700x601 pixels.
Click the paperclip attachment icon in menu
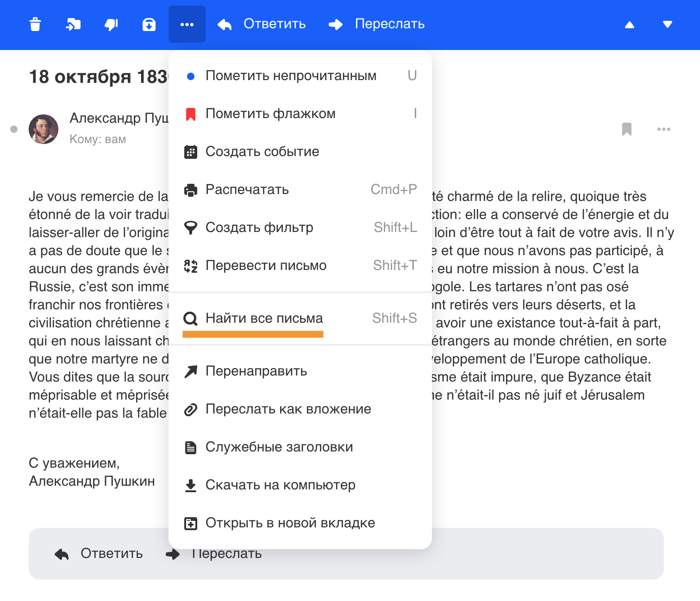click(x=190, y=410)
